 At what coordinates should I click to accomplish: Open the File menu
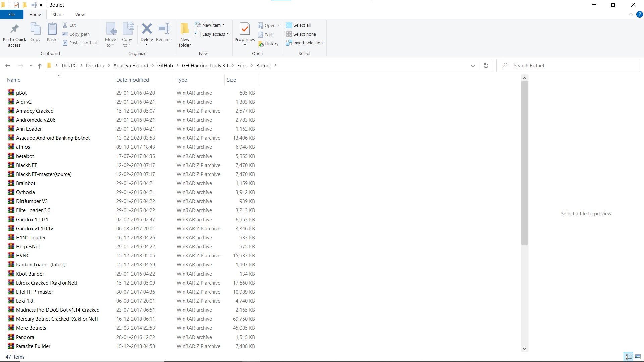11,14
